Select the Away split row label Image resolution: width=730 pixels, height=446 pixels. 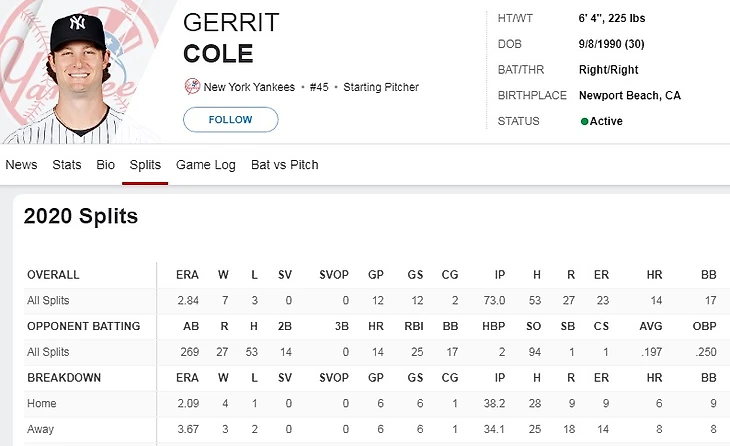coord(42,429)
